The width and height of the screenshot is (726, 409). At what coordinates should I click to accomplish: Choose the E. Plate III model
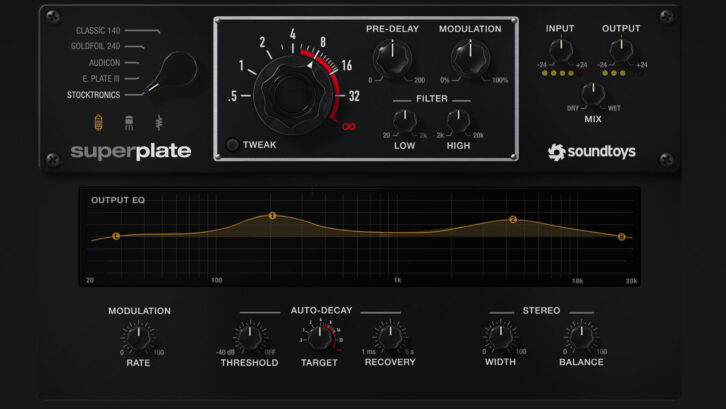coord(101,79)
